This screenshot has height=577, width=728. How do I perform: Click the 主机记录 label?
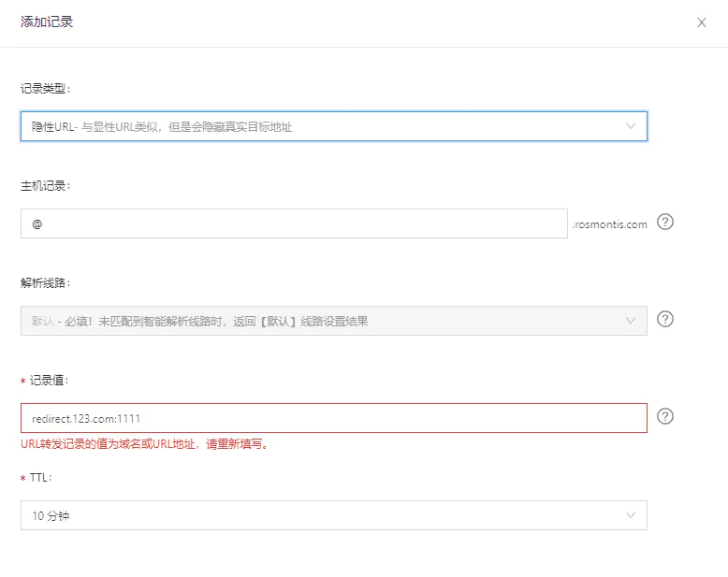(45, 186)
